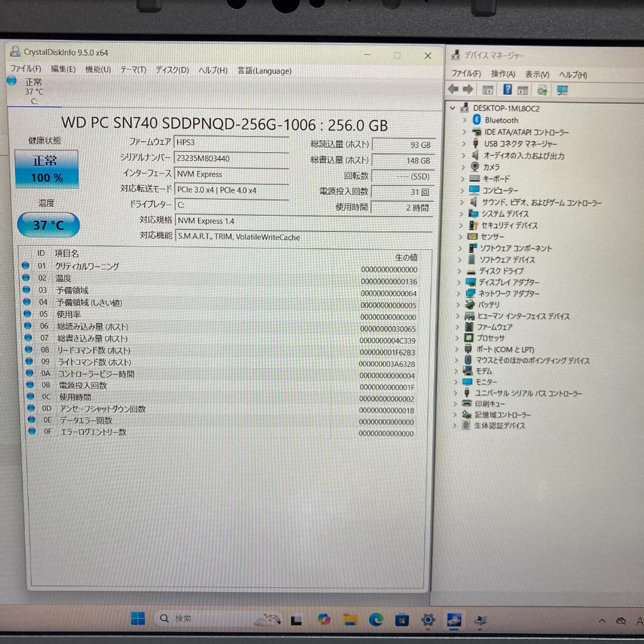The image size is (644, 644).
Task: Expand the モニター category
Action: pyautogui.click(x=456, y=382)
